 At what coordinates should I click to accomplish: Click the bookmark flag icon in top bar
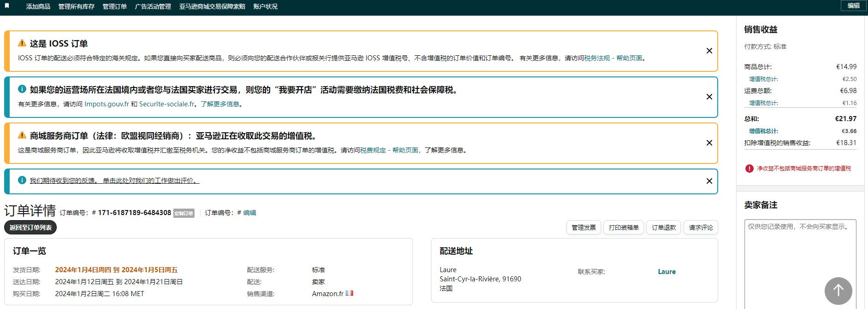[x=7, y=6]
